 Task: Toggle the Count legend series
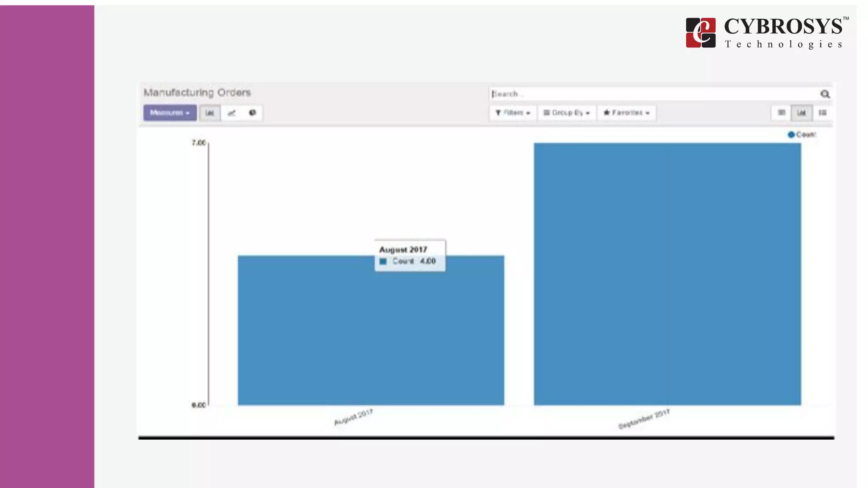[x=801, y=135]
